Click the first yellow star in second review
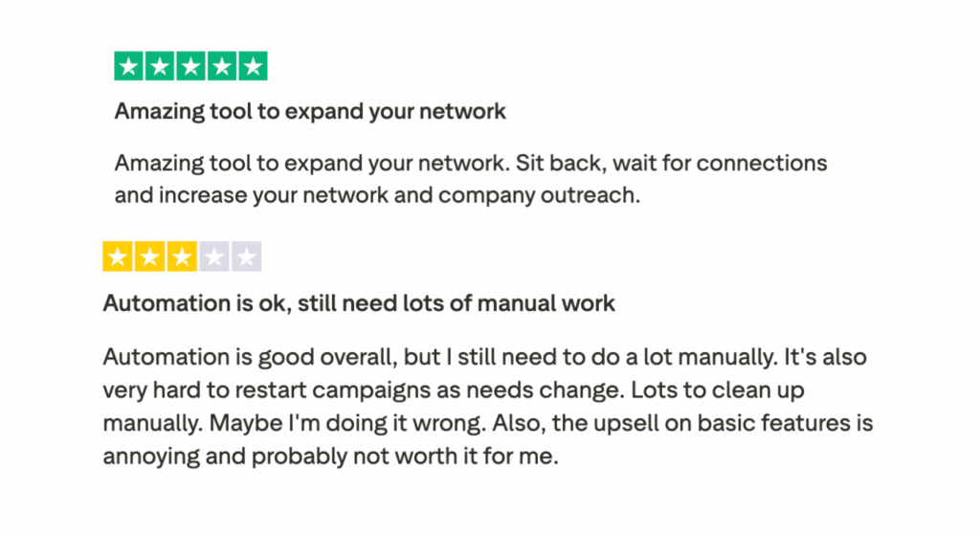The height and width of the screenshot is (536, 980). click(118, 257)
